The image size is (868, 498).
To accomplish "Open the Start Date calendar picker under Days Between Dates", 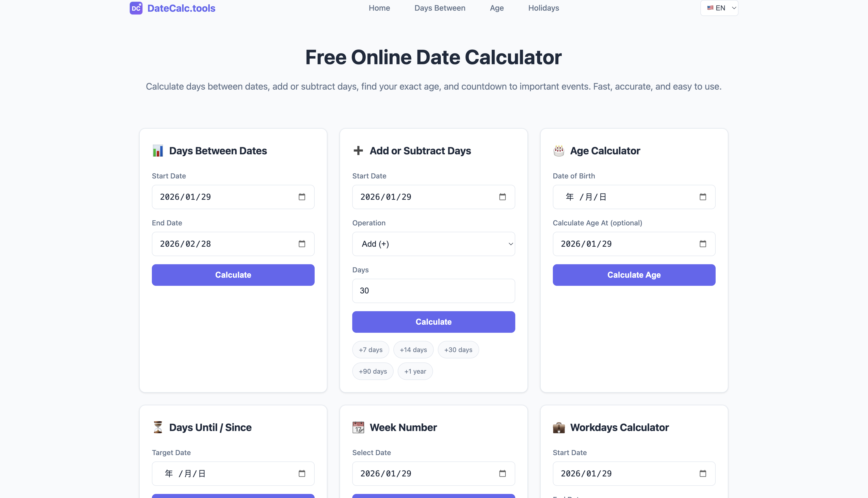I will click(x=302, y=197).
